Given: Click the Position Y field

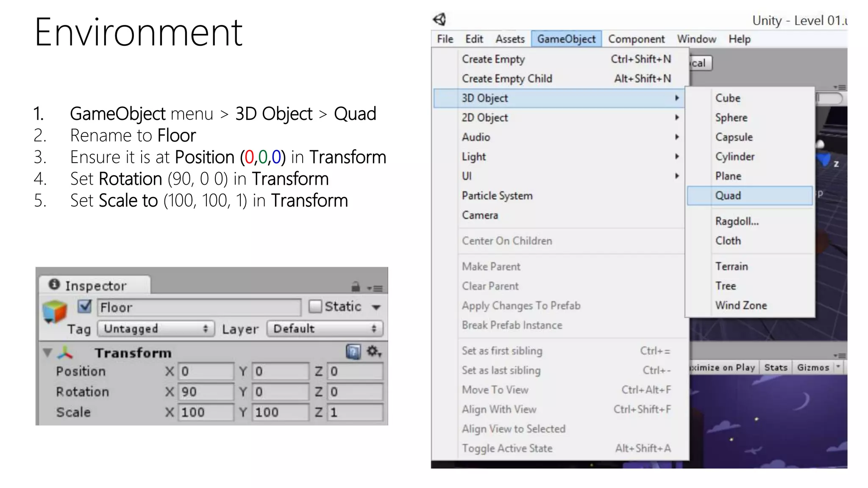Looking at the screenshot, I should 280,371.
